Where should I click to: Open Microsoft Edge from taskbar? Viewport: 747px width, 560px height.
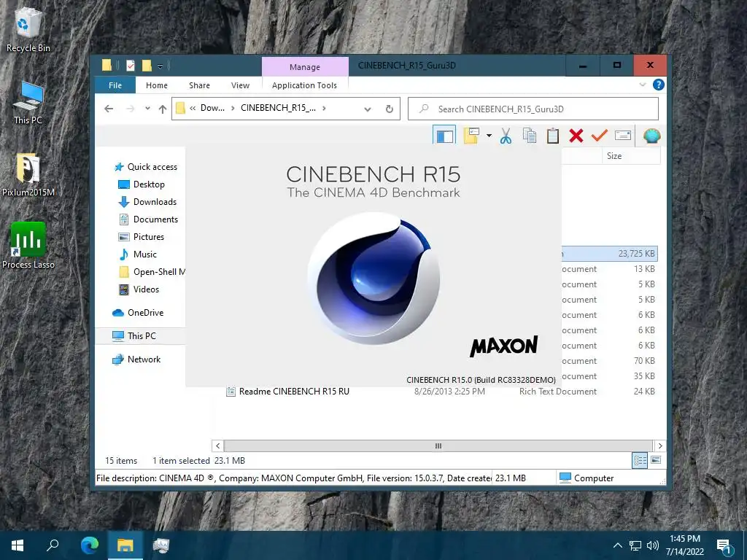pos(90,545)
